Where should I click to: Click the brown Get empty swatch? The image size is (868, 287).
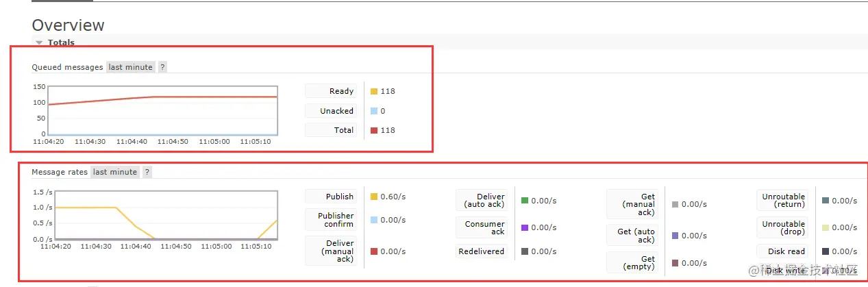[x=675, y=263]
